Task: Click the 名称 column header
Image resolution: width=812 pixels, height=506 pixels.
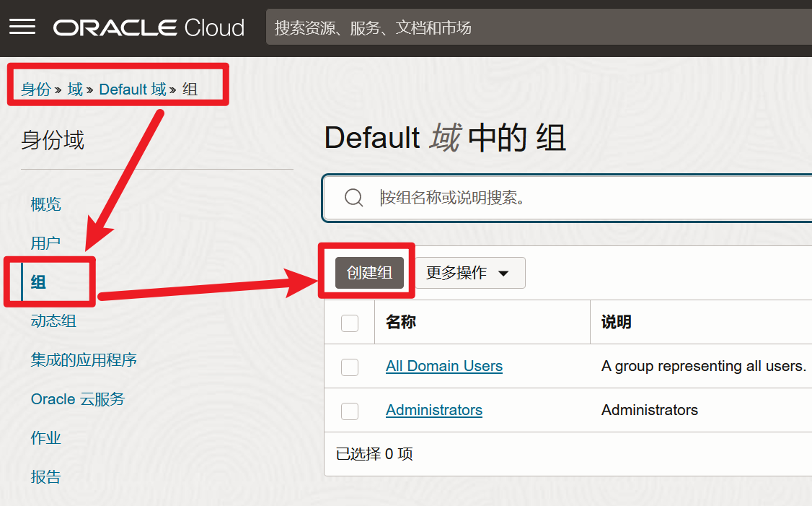Action: point(401,322)
